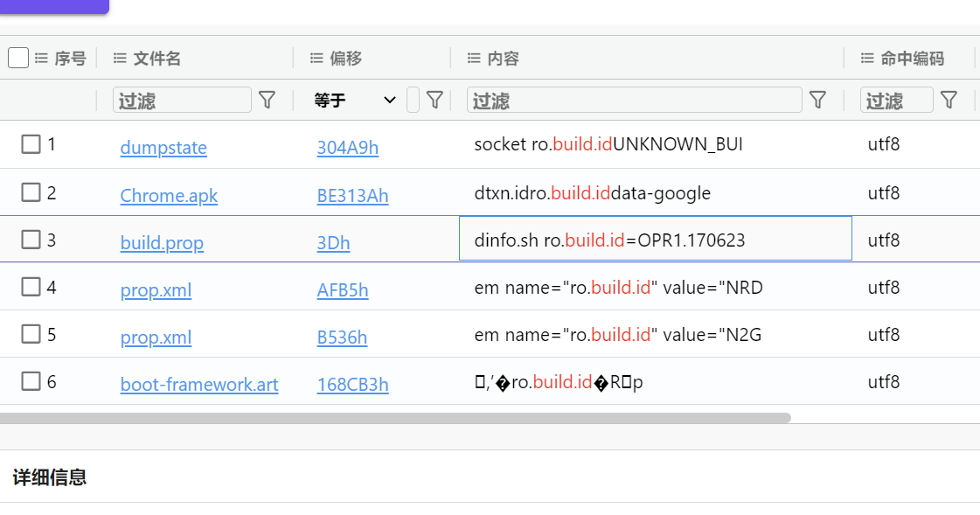The height and width of the screenshot is (515, 980).
Task: Open the dumpstate file link
Action: [x=163, y=148]
